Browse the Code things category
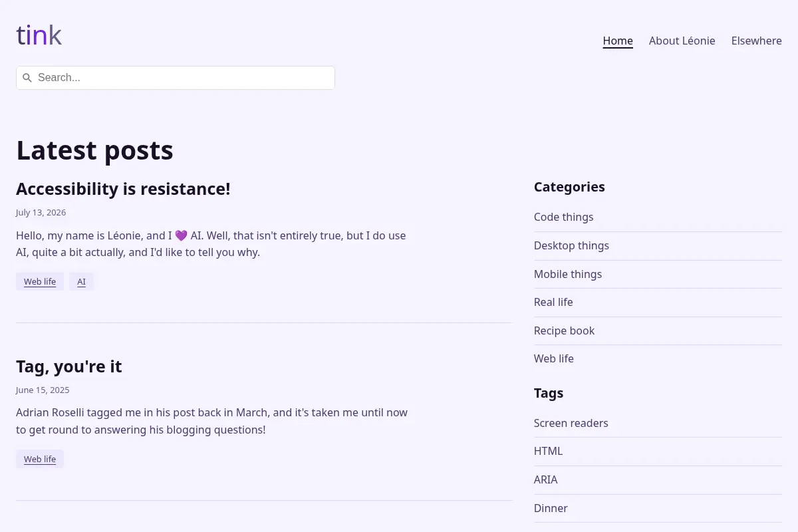This screenshot has width=798, height=532. (564, 217)
